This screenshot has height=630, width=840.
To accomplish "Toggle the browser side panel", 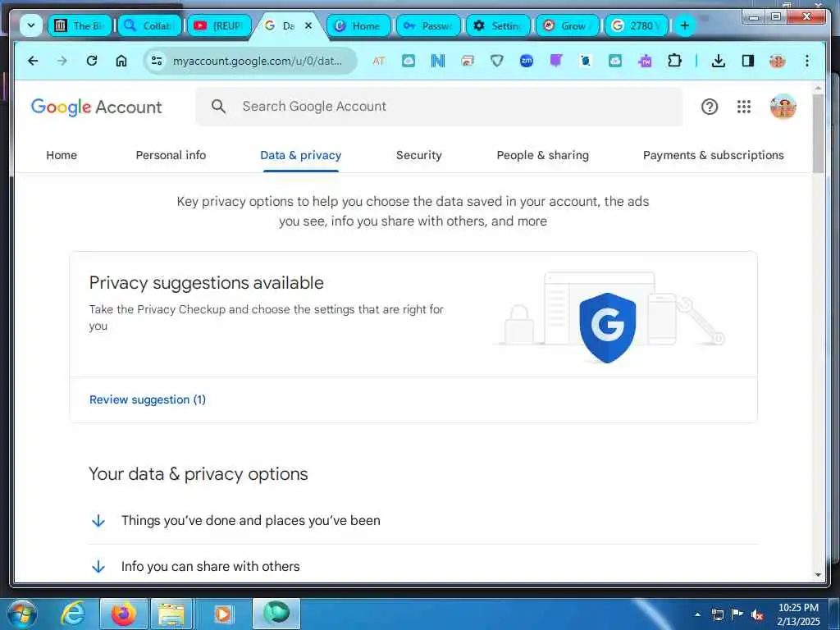I will [748, 61].
